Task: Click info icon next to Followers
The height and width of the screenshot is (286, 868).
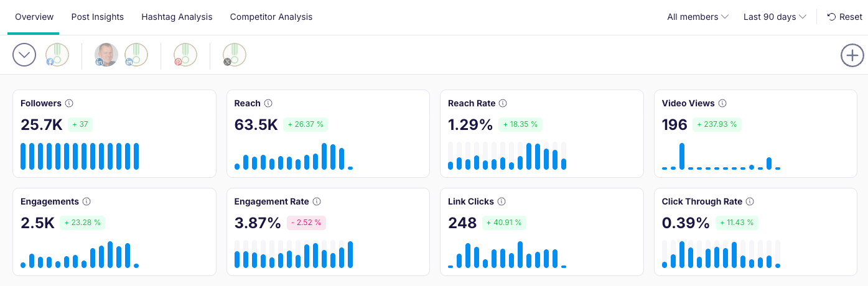Action: click(x=70, y=103)
